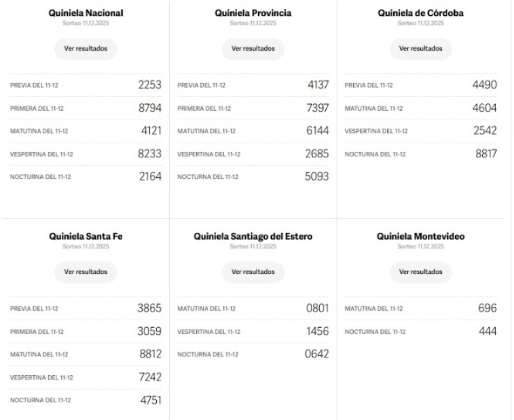
Task: Select Córdoba Vespertina result 2542
Action: click(x=485, y=131)
